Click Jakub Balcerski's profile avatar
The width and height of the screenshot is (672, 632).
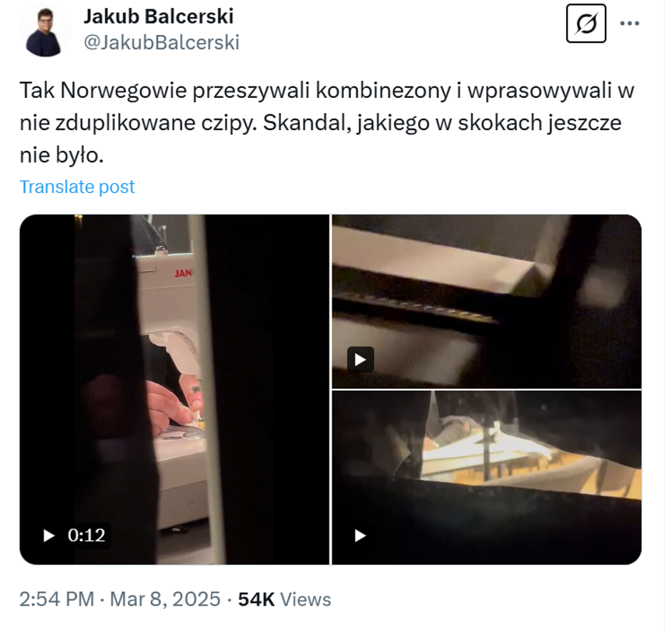(x=44, y=31)
